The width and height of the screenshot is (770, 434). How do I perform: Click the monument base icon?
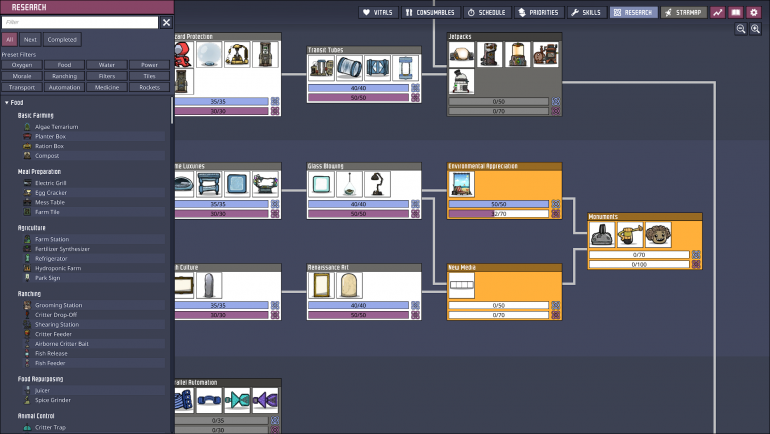point(602,235)
